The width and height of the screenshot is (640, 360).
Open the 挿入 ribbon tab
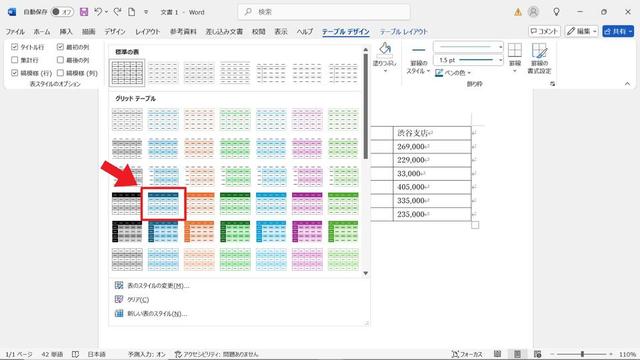coord(66,31)
